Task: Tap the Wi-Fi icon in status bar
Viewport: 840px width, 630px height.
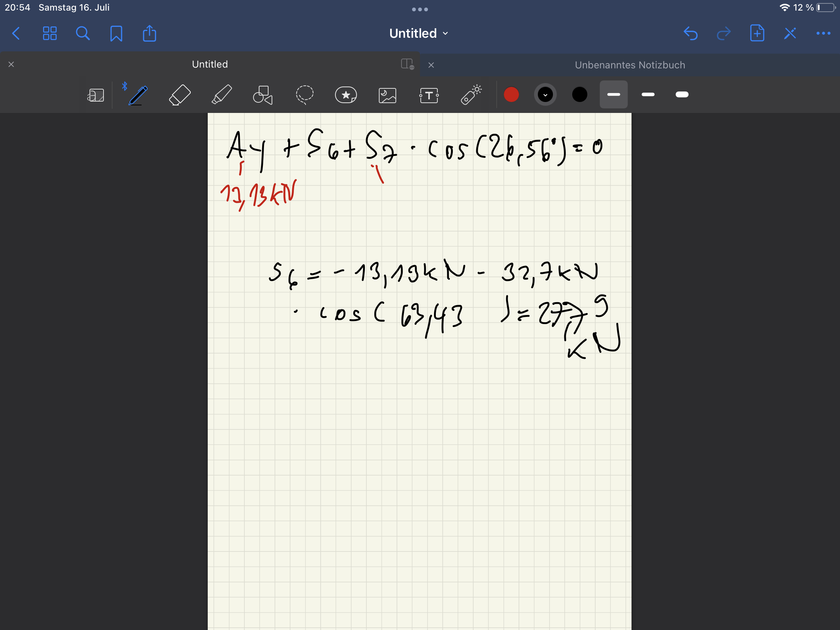Action: pos(784,8)
